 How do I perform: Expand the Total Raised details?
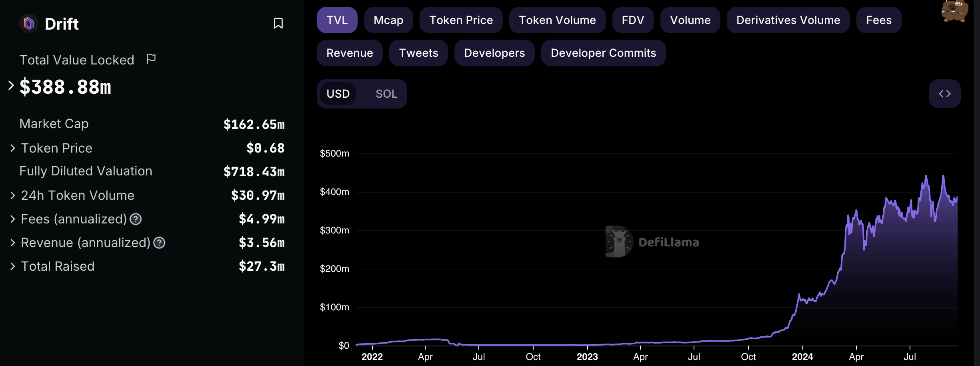point(13,266)
